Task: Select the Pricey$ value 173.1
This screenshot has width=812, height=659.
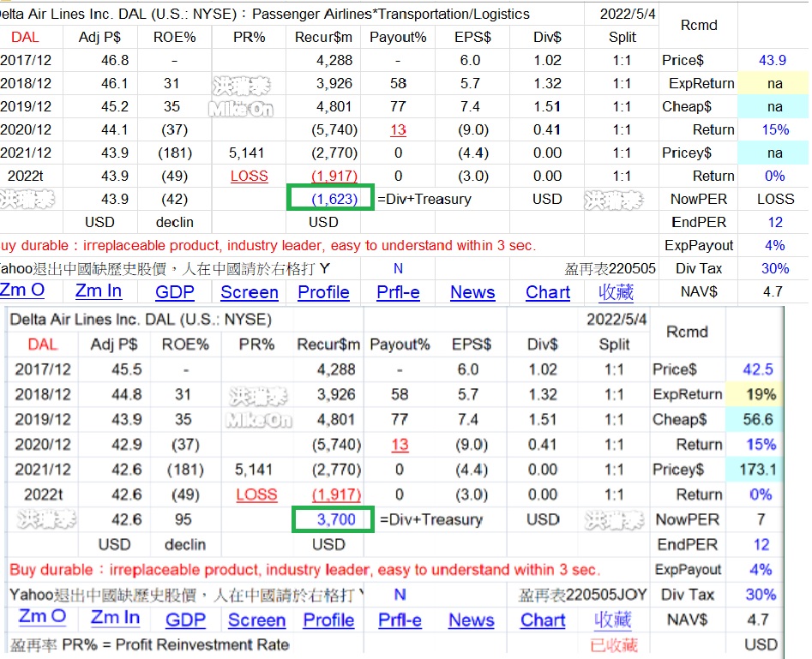Action: click(x=756, y=470)
